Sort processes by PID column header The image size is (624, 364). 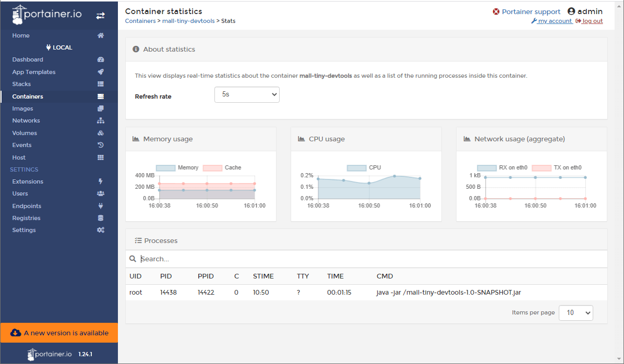(x=166, y=276)
